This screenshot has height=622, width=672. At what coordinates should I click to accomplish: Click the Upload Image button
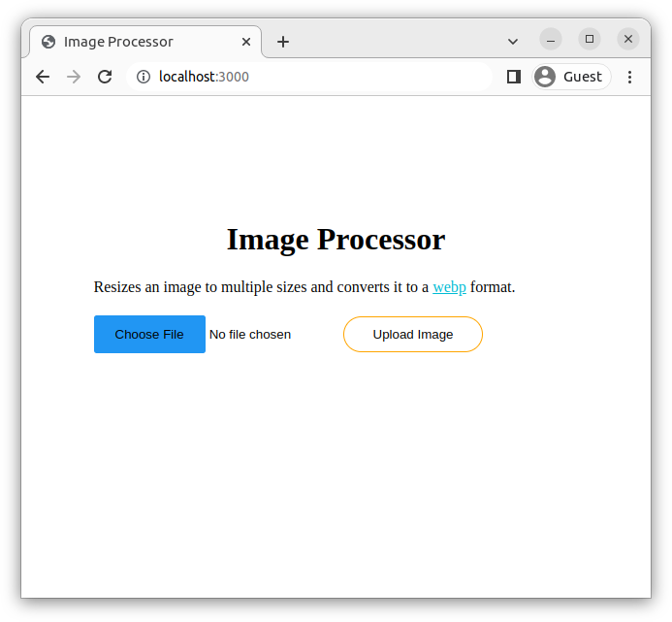pyautogui.click(x=413, y=334)
